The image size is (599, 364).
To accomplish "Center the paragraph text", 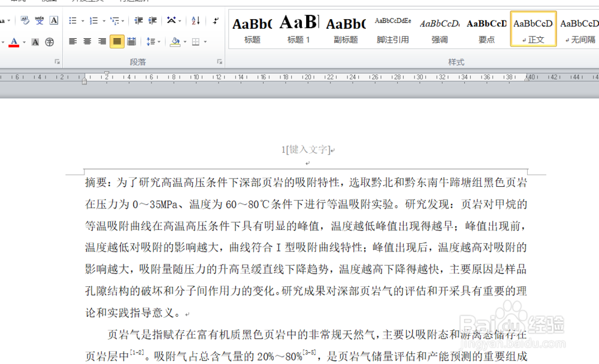I will click(x=87, y=42).
